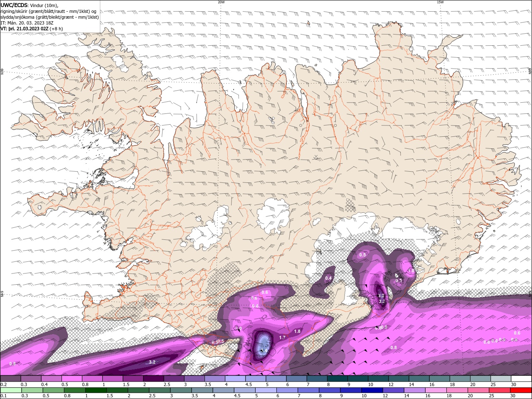Click the 0.6 value at the far-right map edge
Screen dimensions: 532x399
pyautogui.click(x=517, y=333)
